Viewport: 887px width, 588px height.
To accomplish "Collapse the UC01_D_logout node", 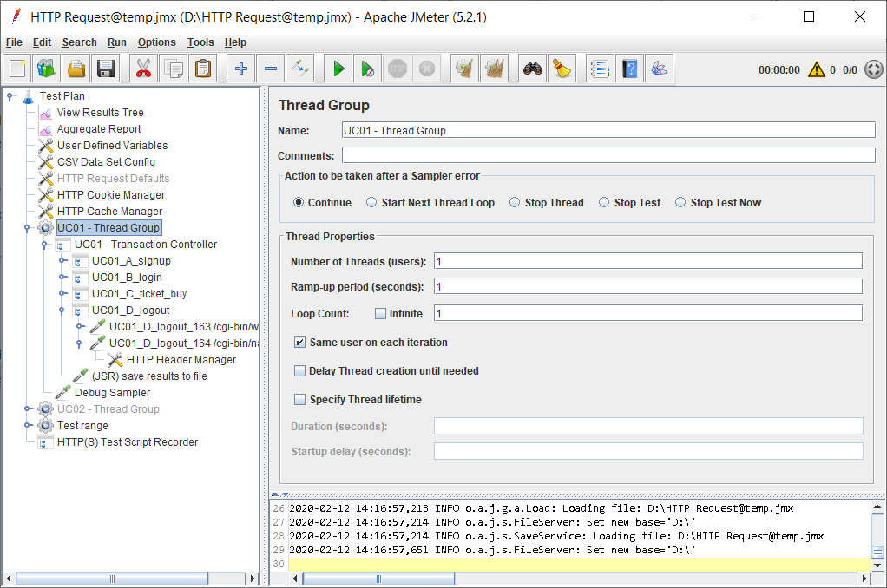I will point(62,310).
